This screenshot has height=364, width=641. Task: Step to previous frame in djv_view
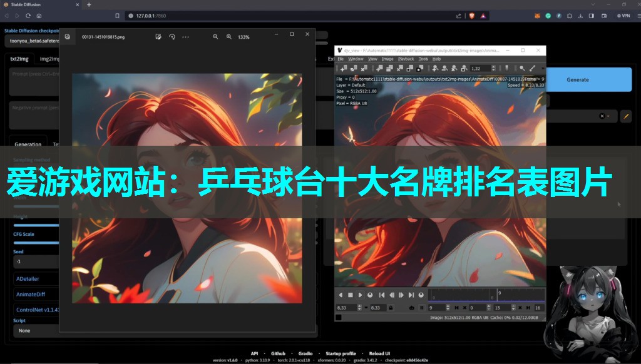(392, 295)
